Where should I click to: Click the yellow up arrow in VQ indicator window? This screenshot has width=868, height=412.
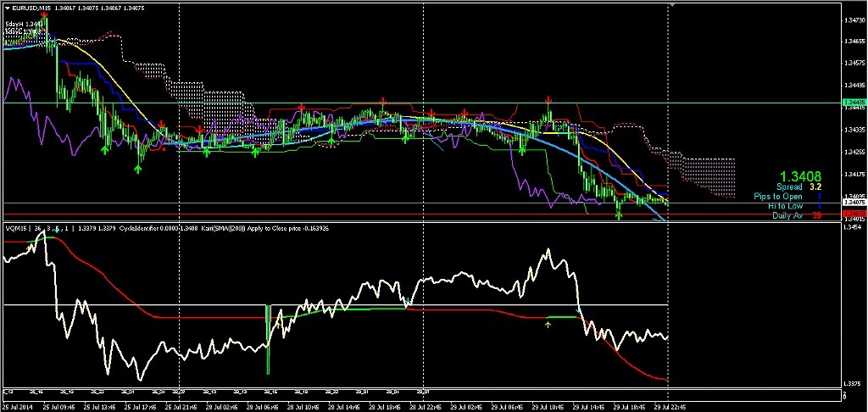[548, 325]
